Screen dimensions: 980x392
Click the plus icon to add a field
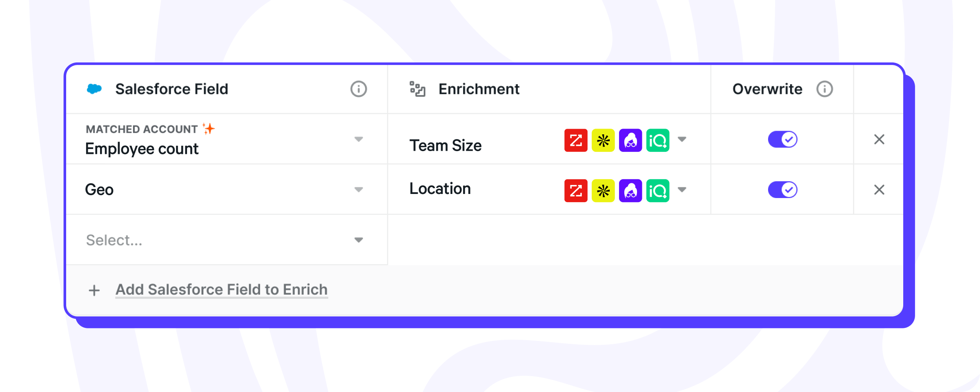tap(94, 290)
